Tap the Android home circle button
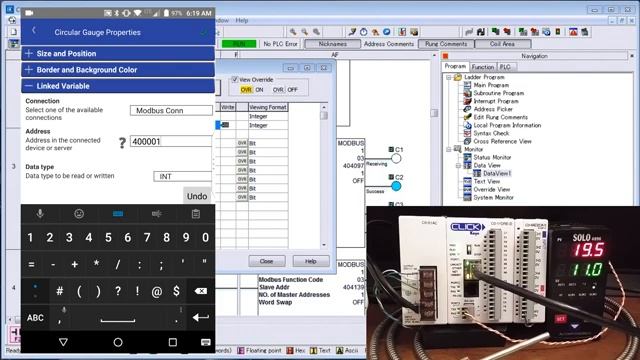 [118, 342]
